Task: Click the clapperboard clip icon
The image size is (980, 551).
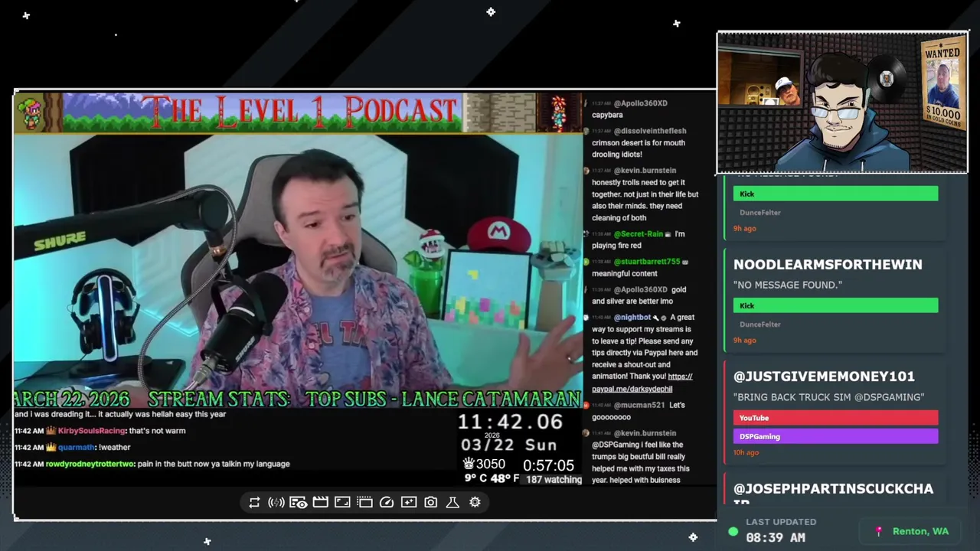Action: click(320, 502)
